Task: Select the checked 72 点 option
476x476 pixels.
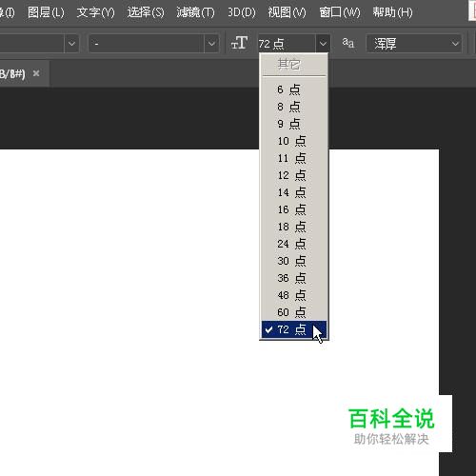Action: pyautogui.click(x=294, y=329)
